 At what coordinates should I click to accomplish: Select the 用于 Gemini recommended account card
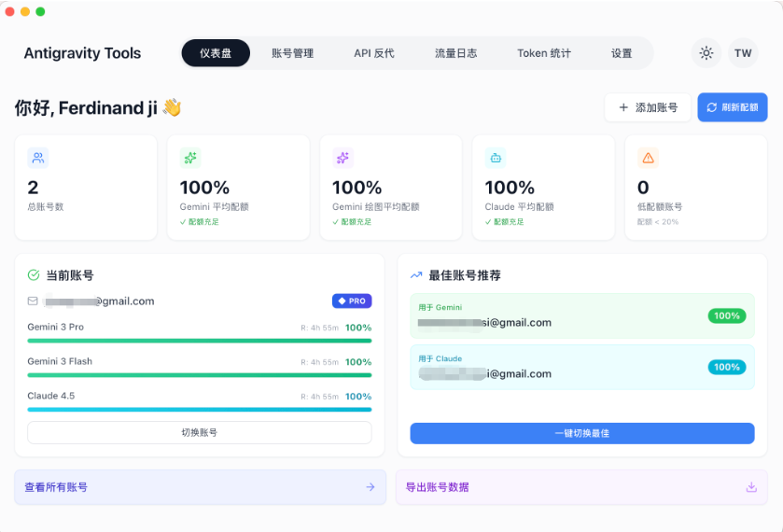(582, 315)
